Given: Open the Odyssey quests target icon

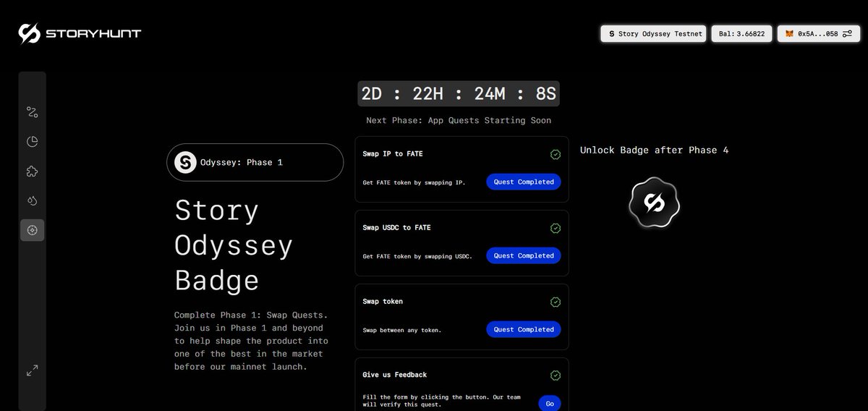Looking at the screenshot, I should [x=32, y=230].
